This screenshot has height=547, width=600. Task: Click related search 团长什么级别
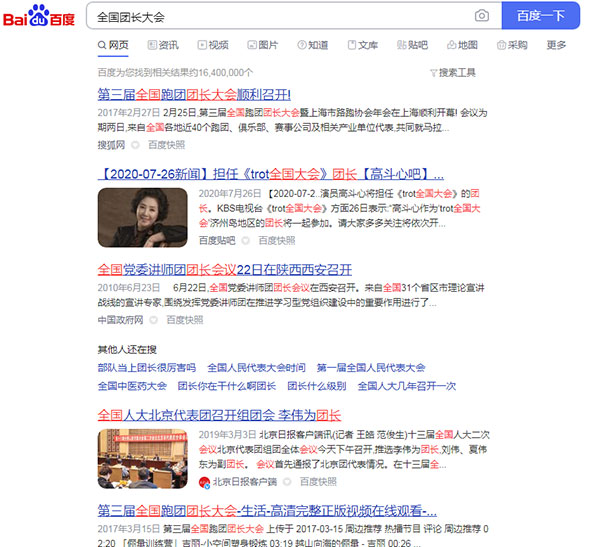click(317, 386)
